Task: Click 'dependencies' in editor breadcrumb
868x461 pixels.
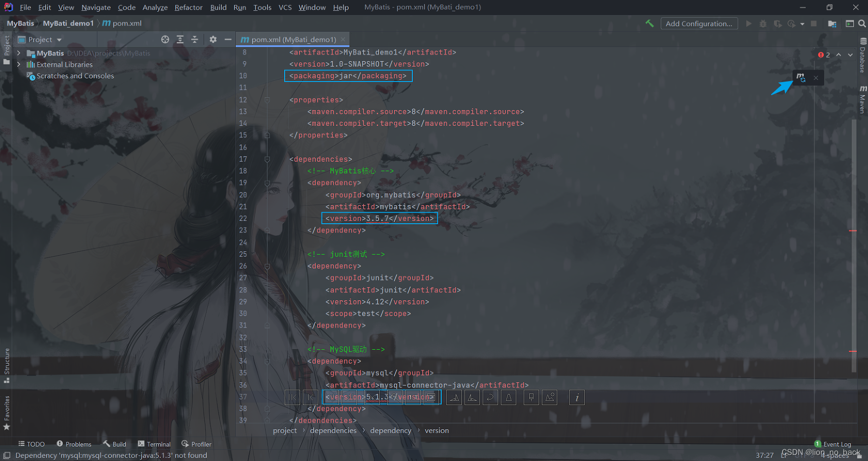Action: (x=333, y=431)
